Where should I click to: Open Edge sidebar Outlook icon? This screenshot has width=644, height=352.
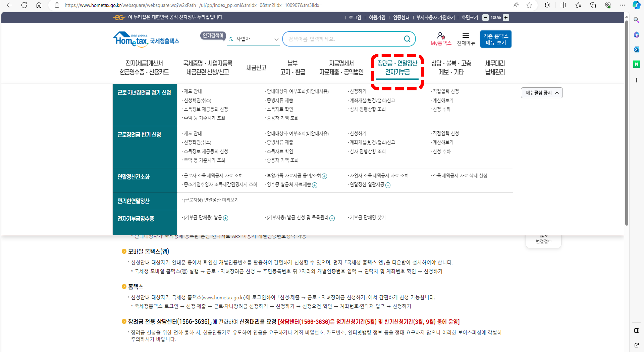636,49
